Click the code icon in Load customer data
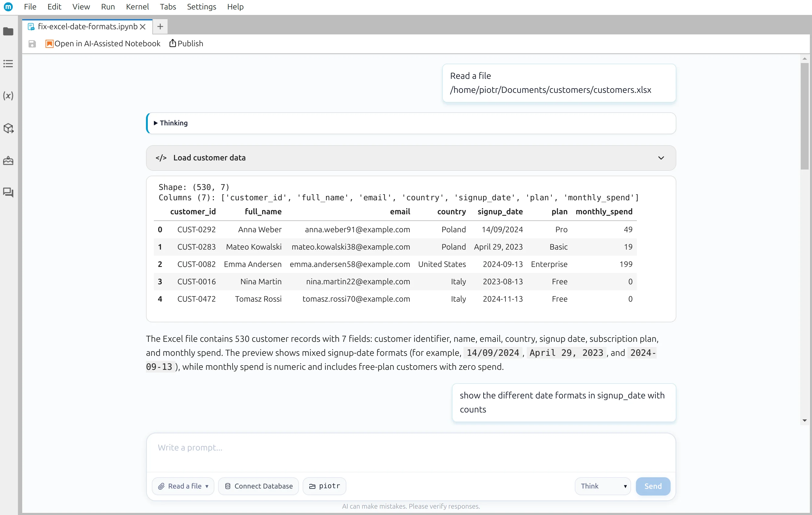This screenshot has width=812, height=515. pos(161,158)
